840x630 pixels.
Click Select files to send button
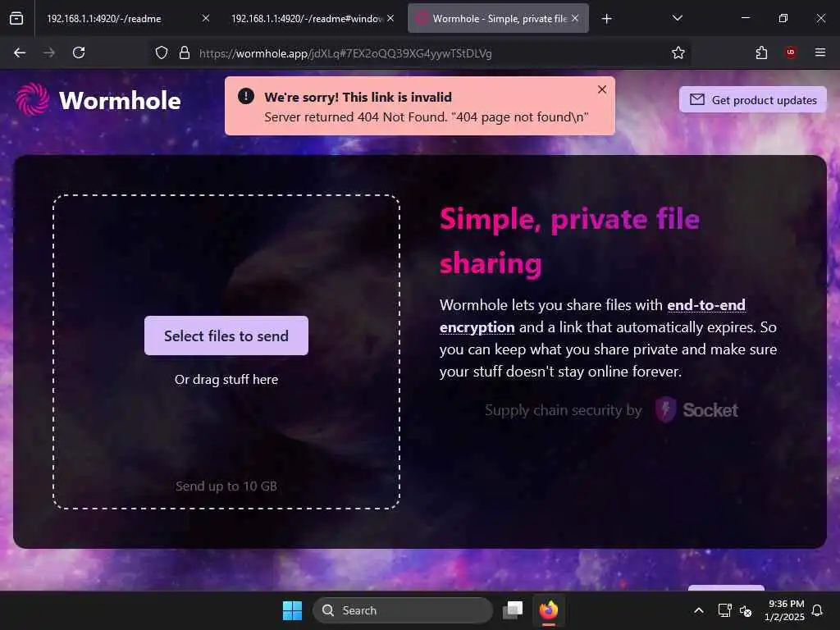click(x=226, y=336)
